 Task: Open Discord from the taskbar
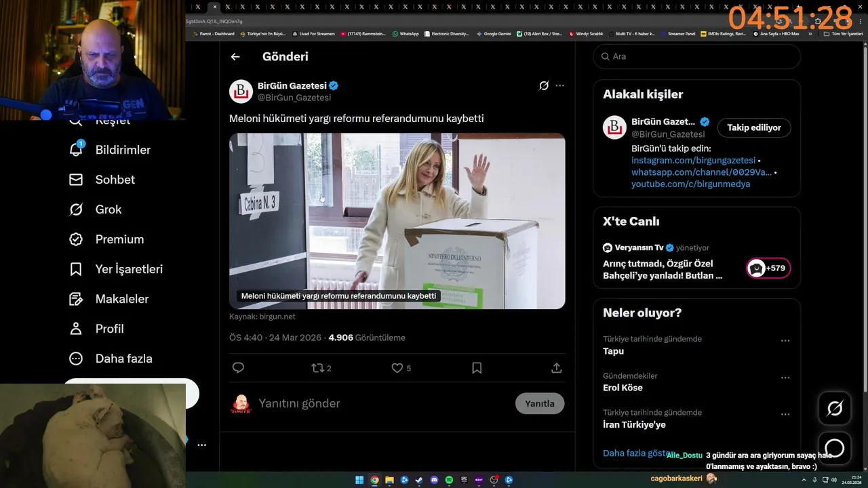pyautogui.click(x=434, y=480)
